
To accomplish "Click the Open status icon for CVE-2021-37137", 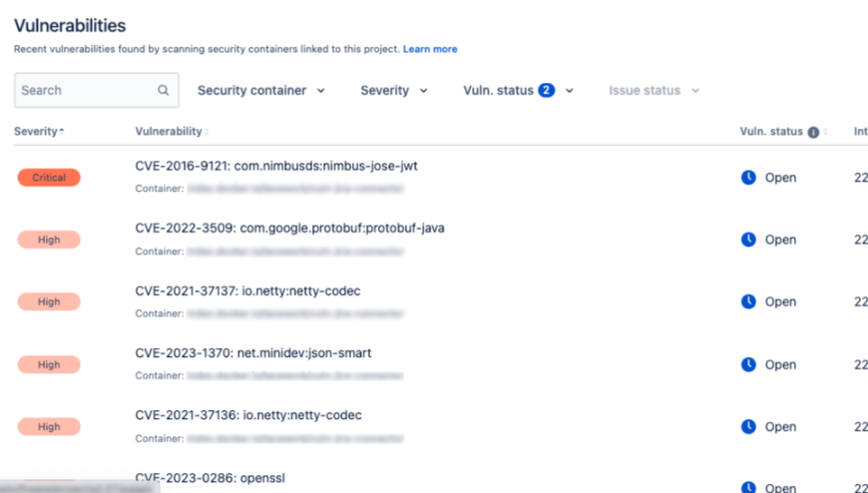I will pos(748,301).
